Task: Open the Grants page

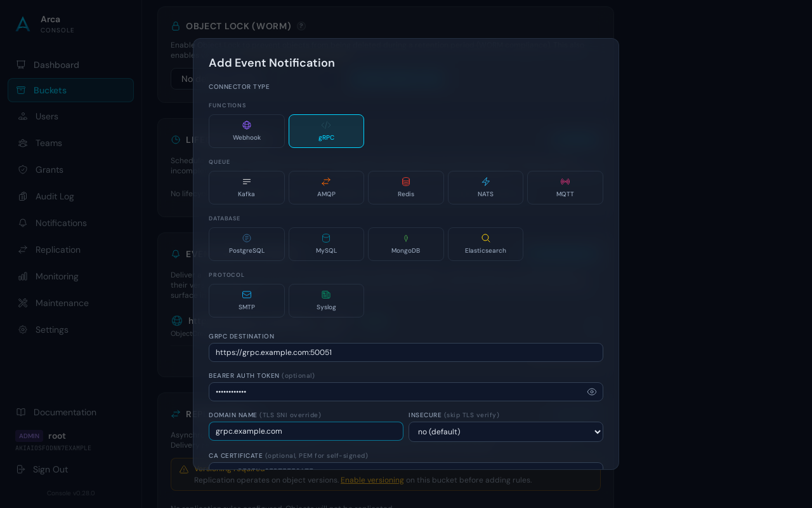Action: (x=70, y=170)
